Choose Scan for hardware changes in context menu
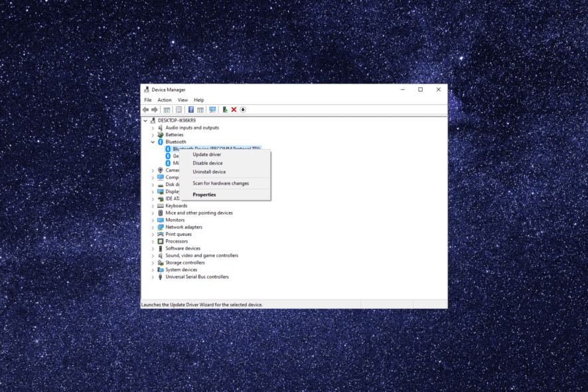 pos(225,183)
